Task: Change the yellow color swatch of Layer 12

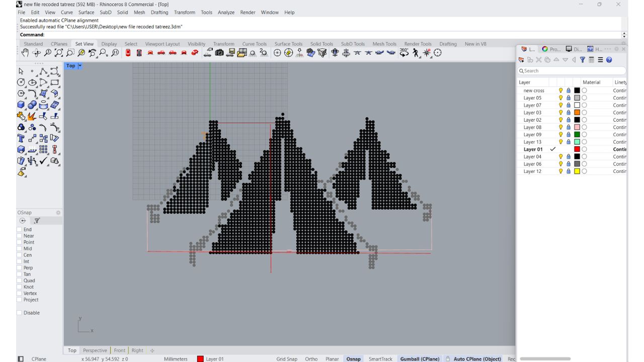Action: 577,171
